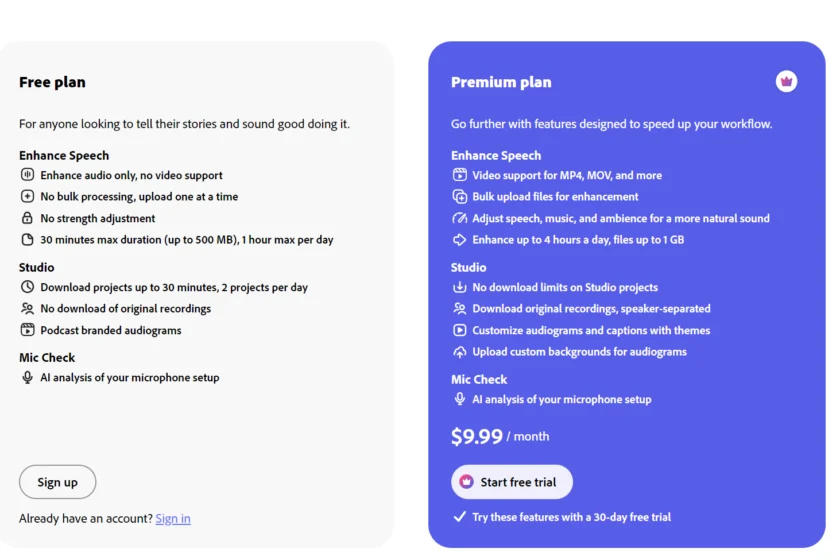The image size is (840, 560).
Task: Click the Premium plan heading
Action: click(501, 83)
